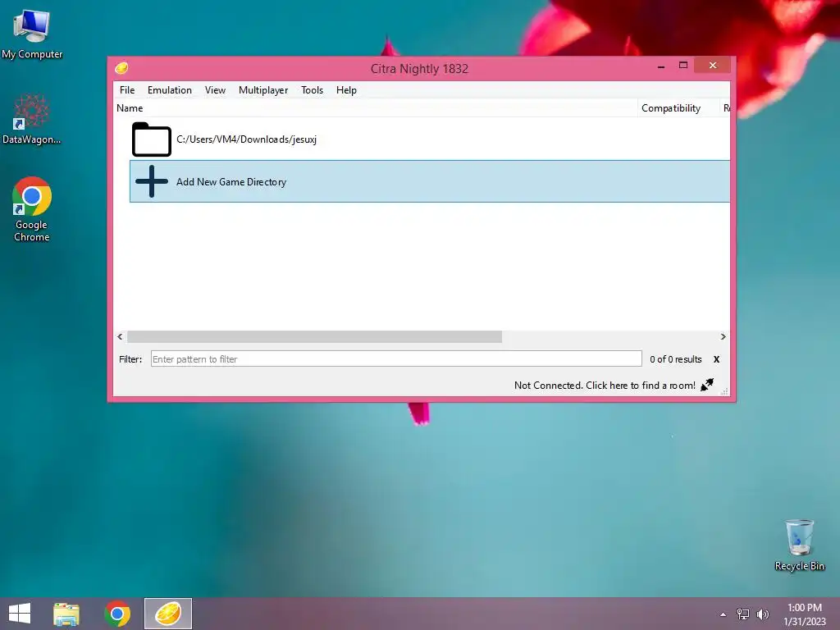Open My Computer desktop icon

(x=32, y=34)
